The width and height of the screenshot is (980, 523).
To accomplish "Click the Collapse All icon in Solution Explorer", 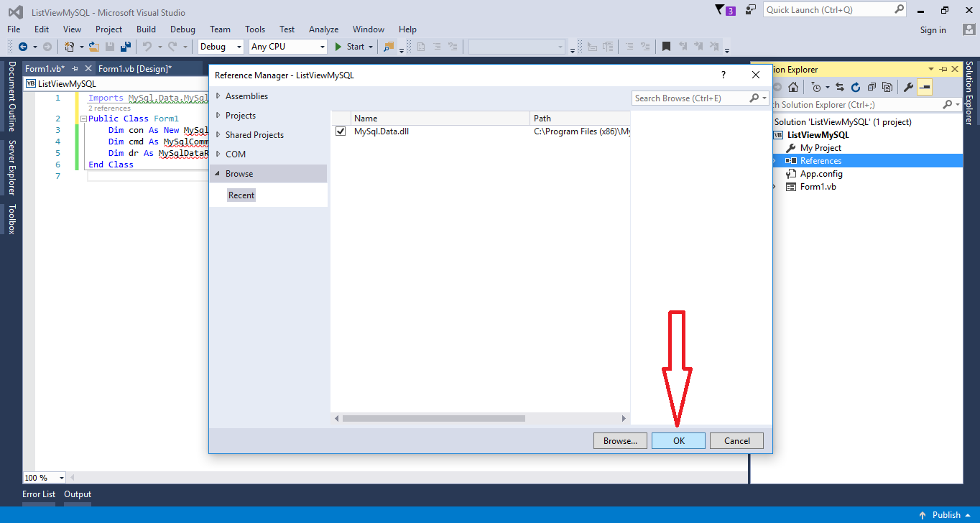I will click(872, 87).
